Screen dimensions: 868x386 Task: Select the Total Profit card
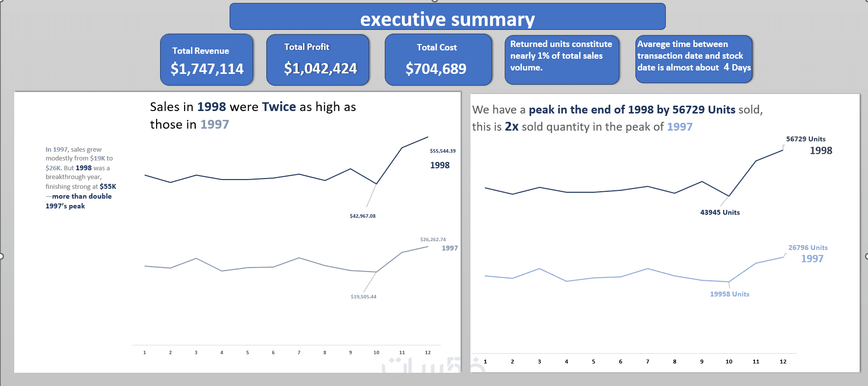pos(318,60)
